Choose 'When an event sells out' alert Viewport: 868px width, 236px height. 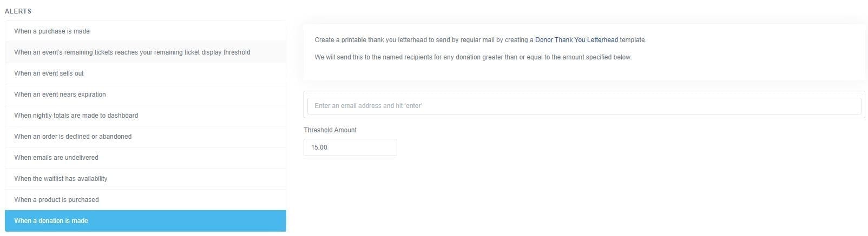pos(49,73)
